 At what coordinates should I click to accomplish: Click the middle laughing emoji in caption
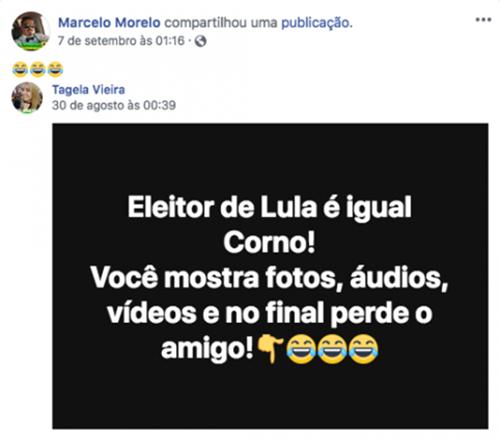coord(38,69)
